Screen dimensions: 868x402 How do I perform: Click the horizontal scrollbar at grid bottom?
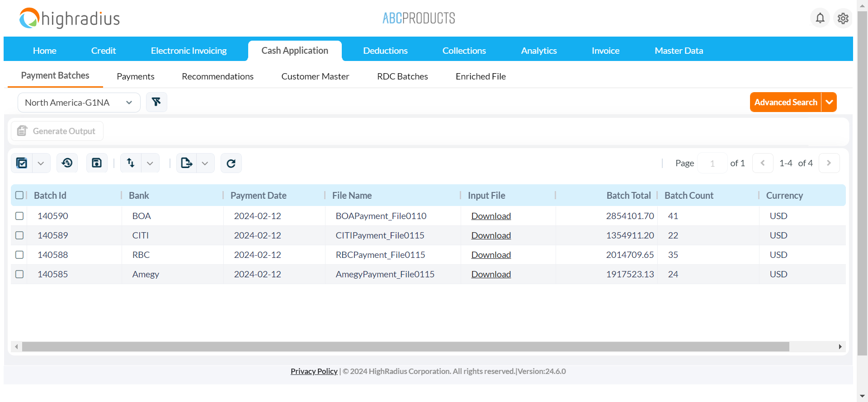tap(405, 346)
